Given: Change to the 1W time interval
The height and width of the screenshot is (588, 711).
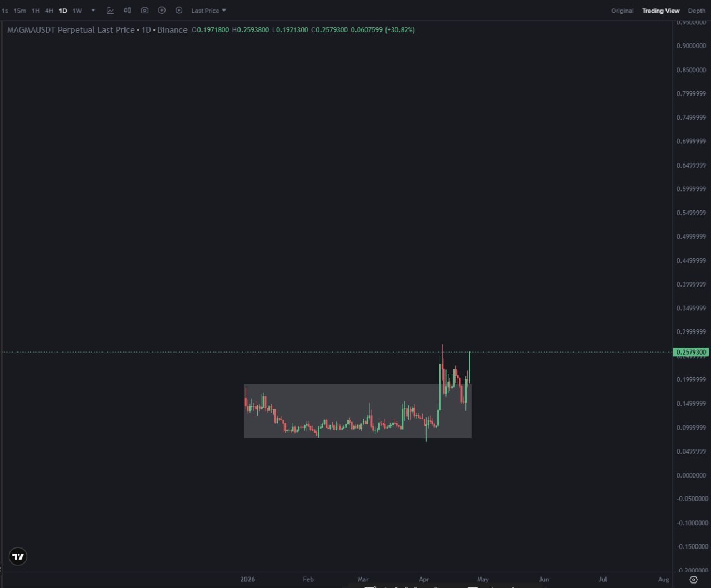Looking at the screenshot, I should (x=77, y=11).
